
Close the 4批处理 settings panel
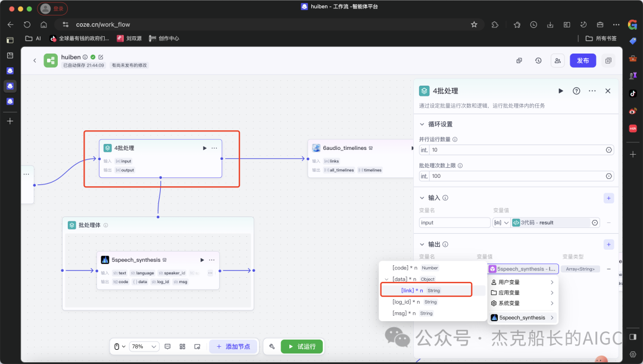(608, 91)
